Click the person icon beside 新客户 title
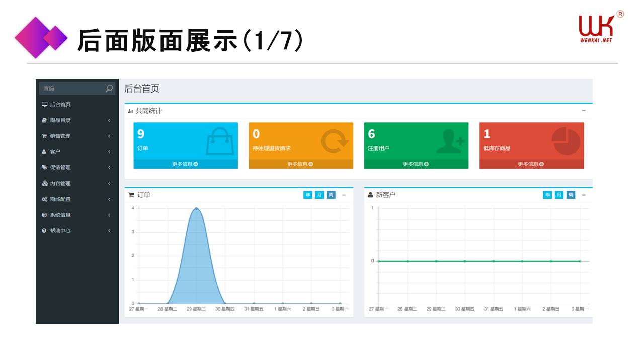Viewport: 644px width, 362px height. (371, 195)
